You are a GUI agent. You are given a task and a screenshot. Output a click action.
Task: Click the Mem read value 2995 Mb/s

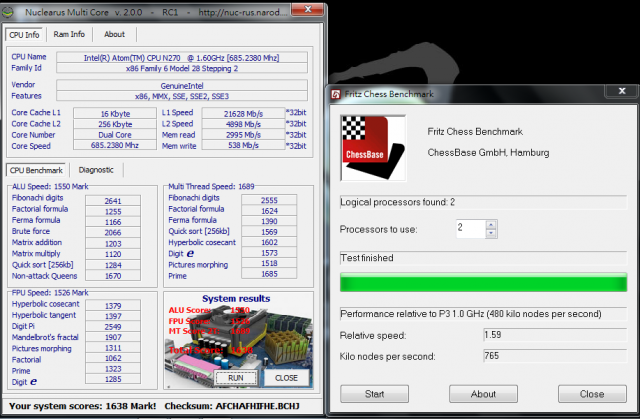pos(243,135)
